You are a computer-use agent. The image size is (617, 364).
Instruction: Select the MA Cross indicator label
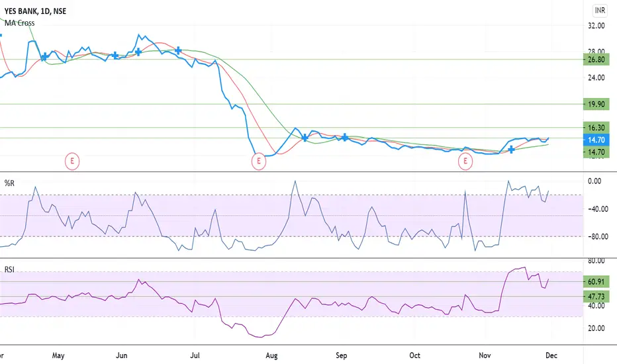coord(20,23)
